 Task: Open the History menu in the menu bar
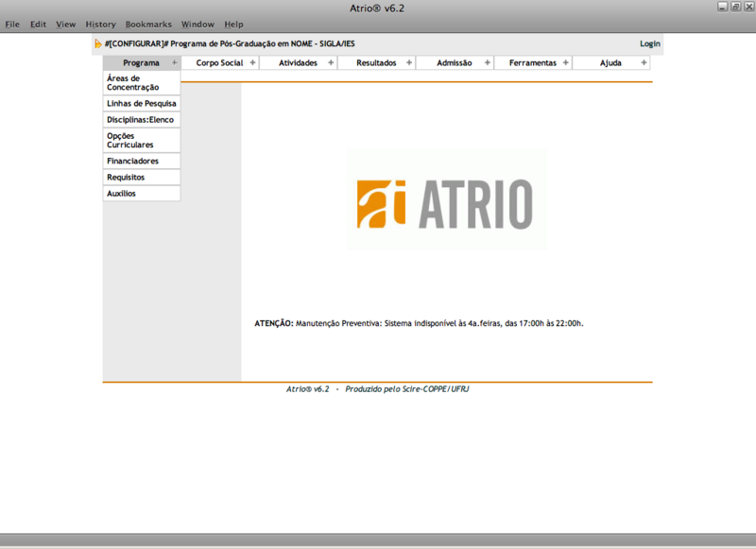pos(100,25)
